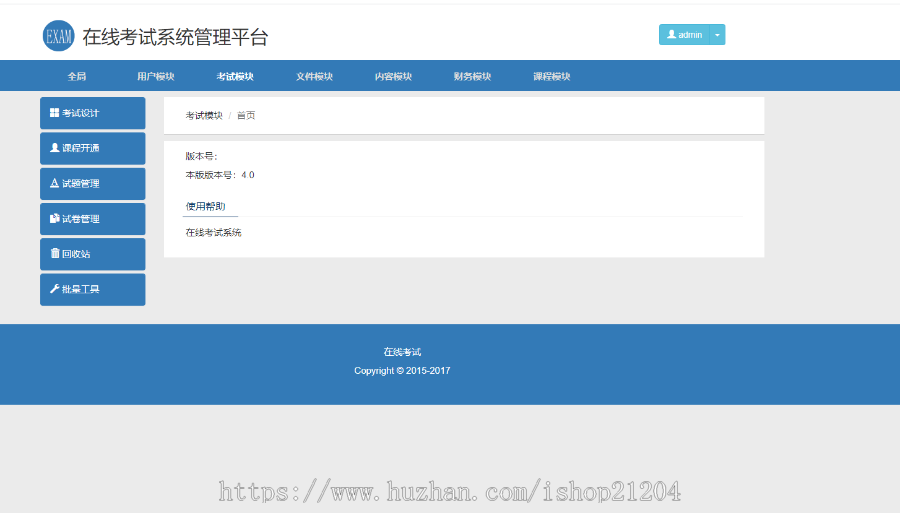Open the 全局 menu

pyautogui.click(x=77, y=76)
